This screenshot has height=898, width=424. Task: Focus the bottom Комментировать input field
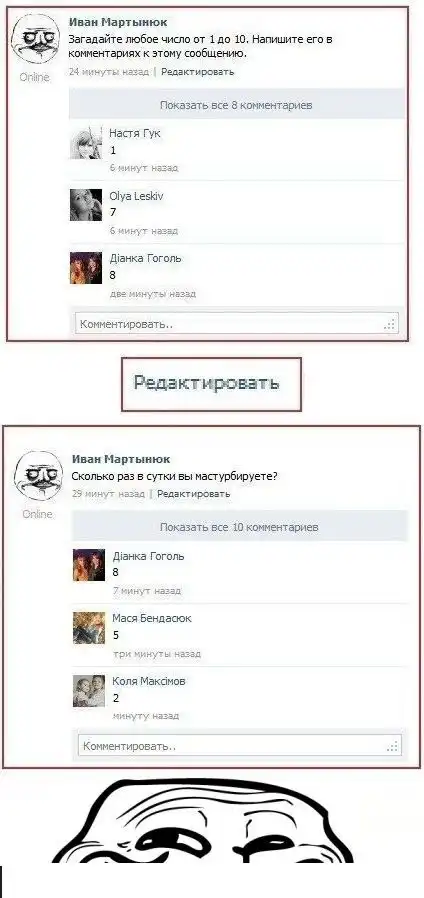point(240,746)
